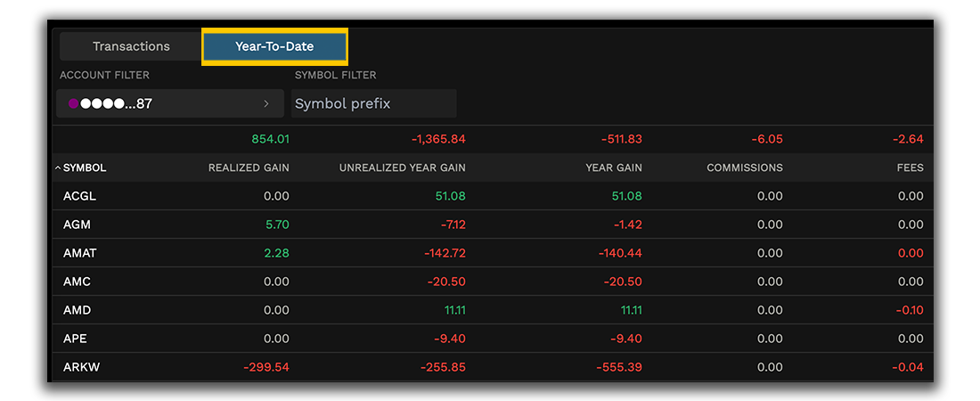
Task: Type in the Symbol prefix field
Action: (x=374, y=103)
